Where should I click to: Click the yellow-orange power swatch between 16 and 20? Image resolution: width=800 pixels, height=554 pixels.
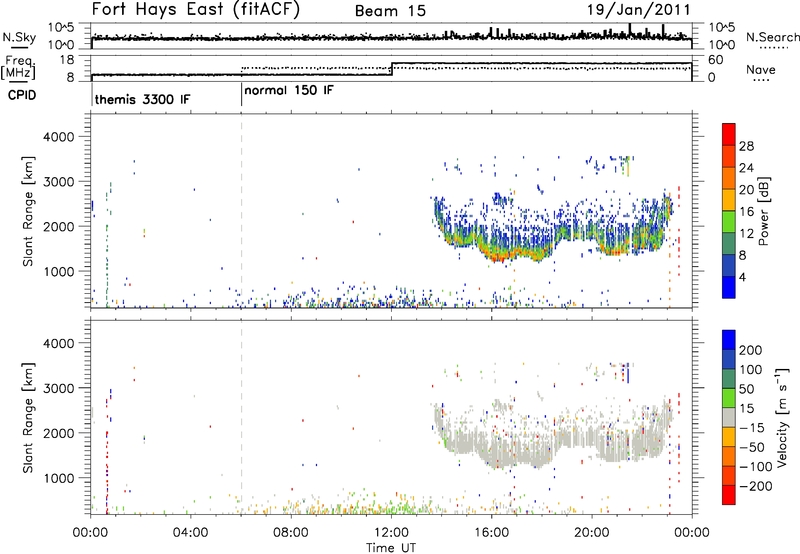(729, 199)
